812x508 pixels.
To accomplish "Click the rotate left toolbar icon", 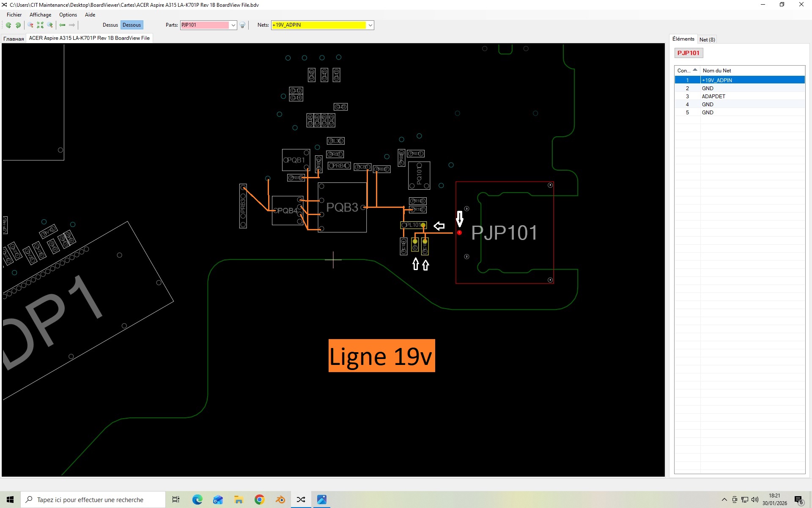I will click(8, 25).
